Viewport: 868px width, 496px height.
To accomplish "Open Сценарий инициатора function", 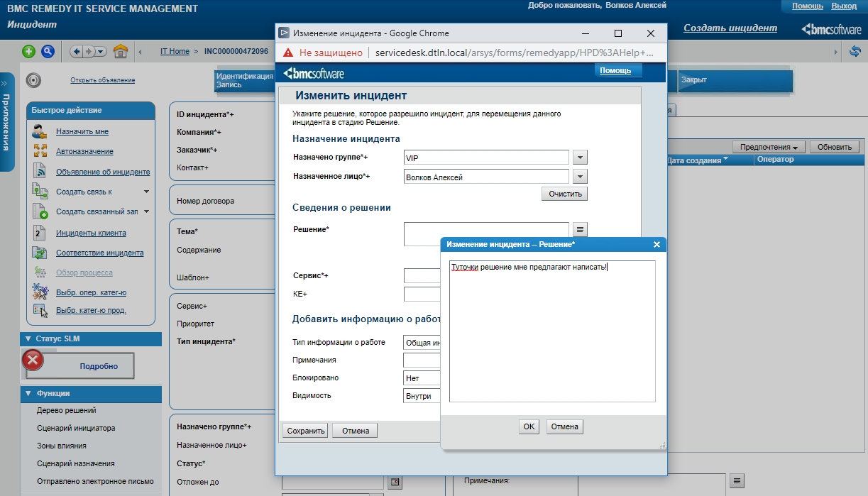I will point(76,428).
